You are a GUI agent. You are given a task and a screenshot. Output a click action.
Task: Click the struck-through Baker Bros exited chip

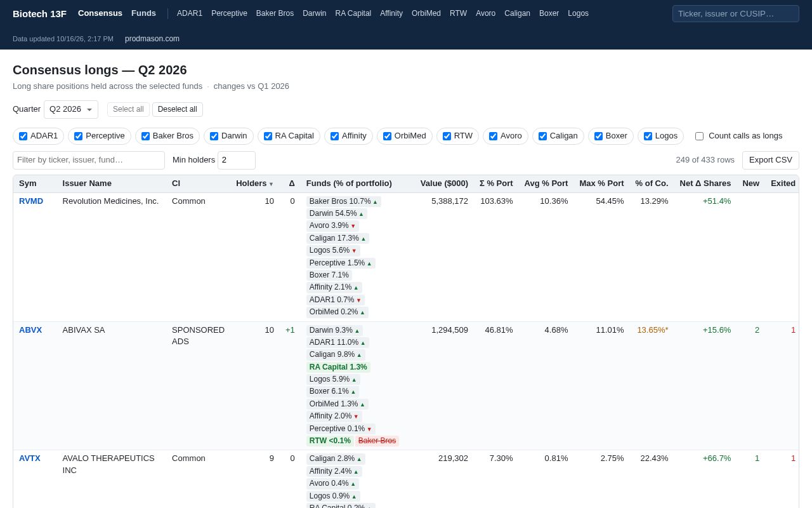pos(377,441)
